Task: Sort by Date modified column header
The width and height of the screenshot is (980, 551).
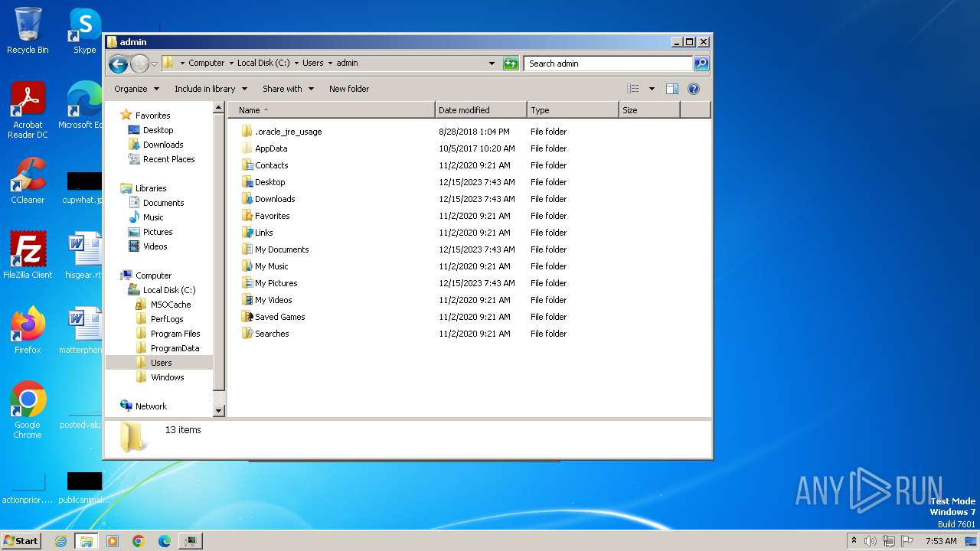Action: [x=481, y=110]
